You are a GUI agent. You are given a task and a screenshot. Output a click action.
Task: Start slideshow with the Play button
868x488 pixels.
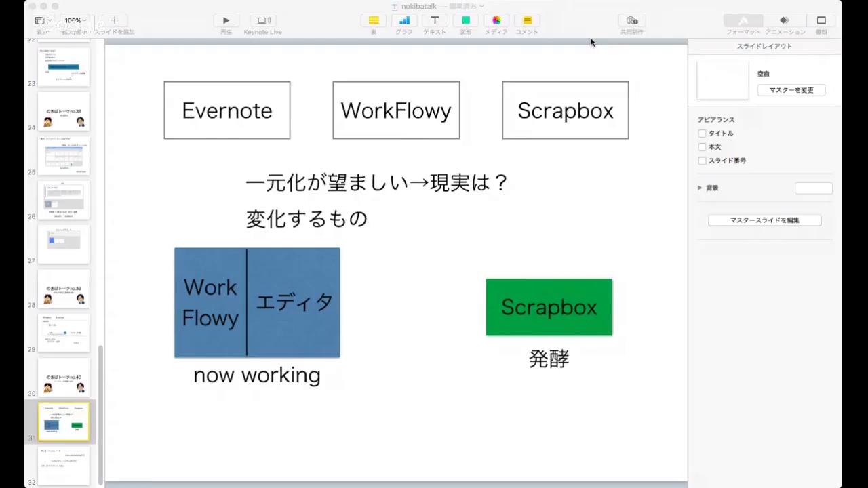tap(226, 21)
